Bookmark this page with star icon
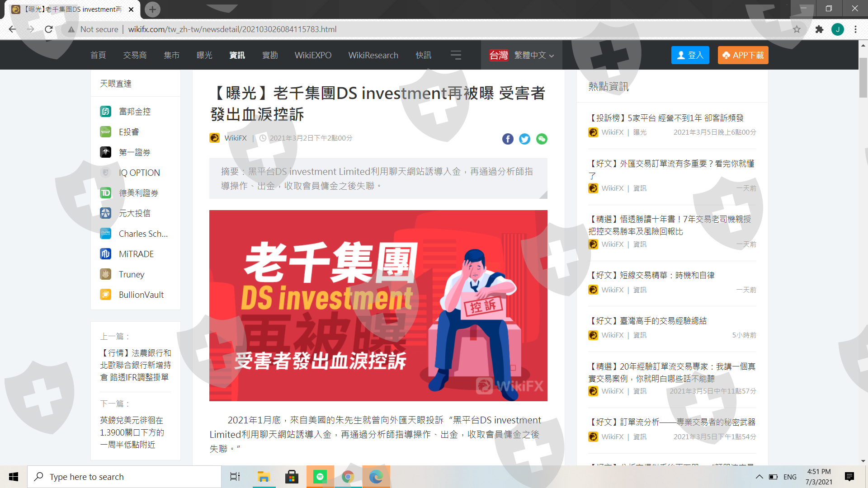The height and width of the screenshot is (488, 868). pos(797,29)
